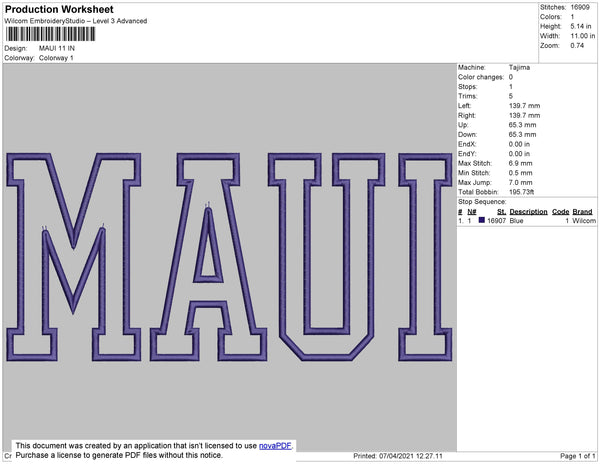Click the 'Page 1 of 1' indicator
Image resolution: width=600 pixels, height=464 pixels.
(x=577, y=456)
